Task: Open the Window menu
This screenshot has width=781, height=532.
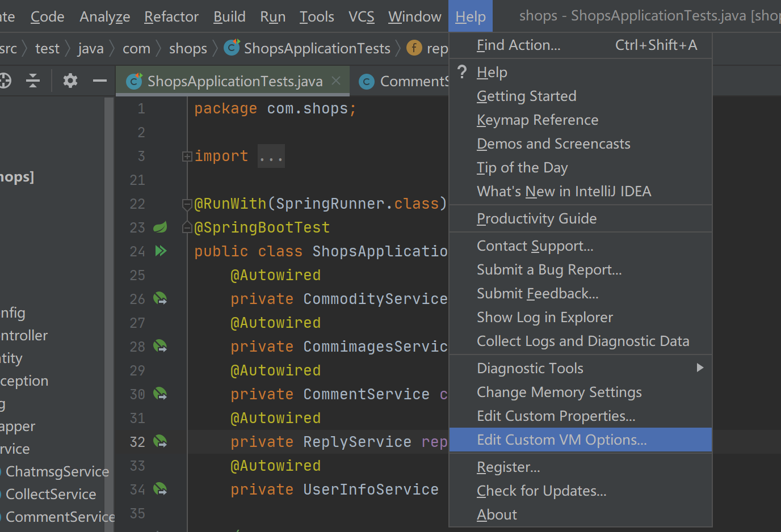Action: [x=415, y=16]
